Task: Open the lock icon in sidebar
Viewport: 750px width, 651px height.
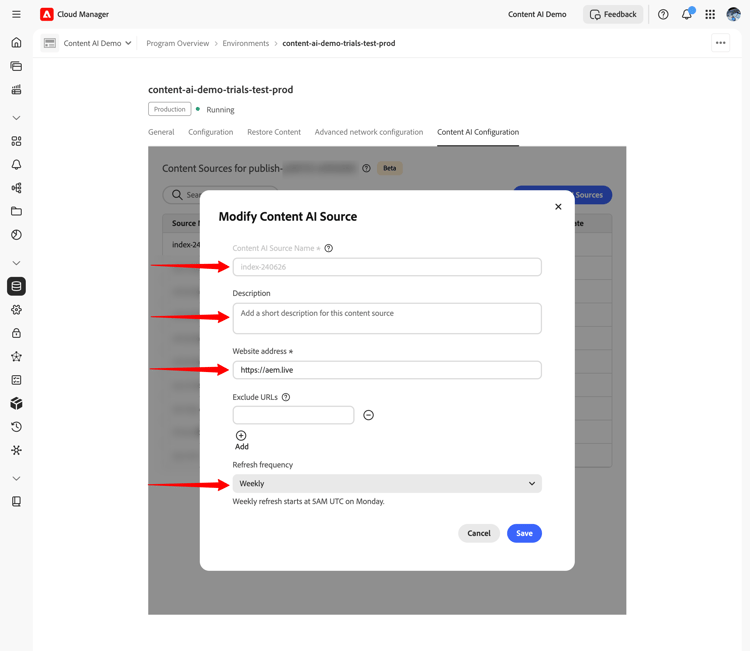Action: coord(16,333)
